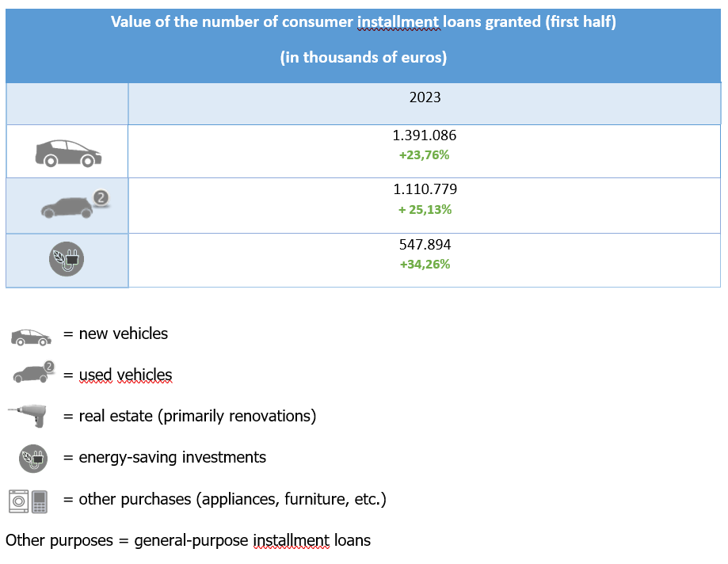The width and height of the screenshot is (728, 564).
Task: Click the +34,26% green percentage
Action: tap(424, 264)
